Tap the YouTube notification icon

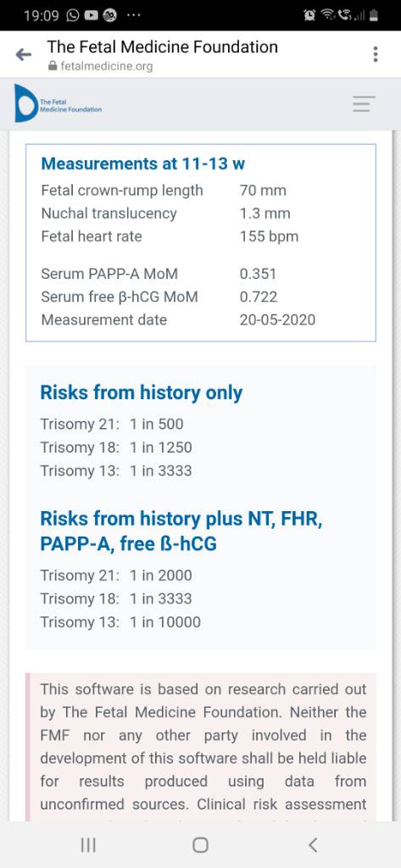point(91,15)
